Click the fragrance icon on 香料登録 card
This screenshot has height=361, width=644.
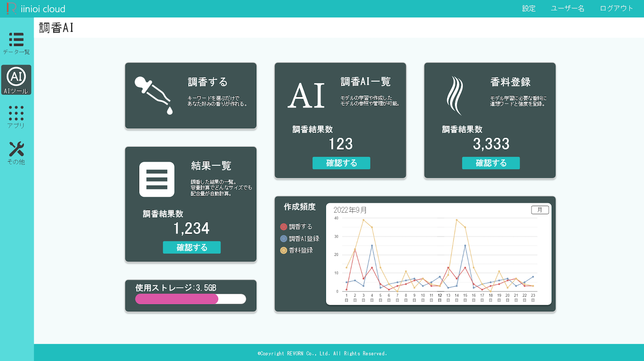[454, 94]
